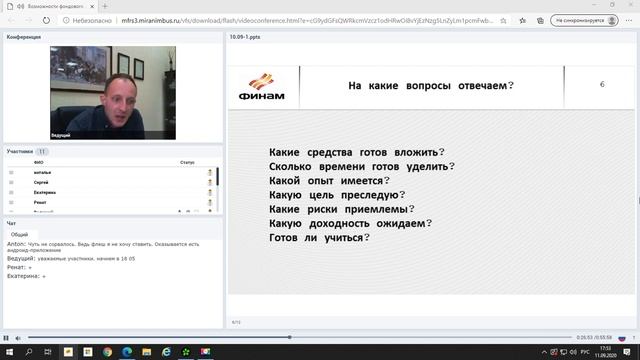This screenshot has width=640, height=360.
Task: Sort participants by Статус column header
Action: pos(187,162)
